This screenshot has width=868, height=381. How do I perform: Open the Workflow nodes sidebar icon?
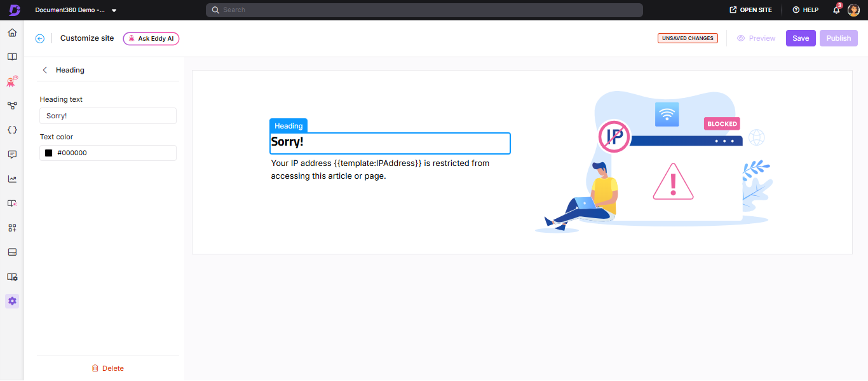pos(12,106)
